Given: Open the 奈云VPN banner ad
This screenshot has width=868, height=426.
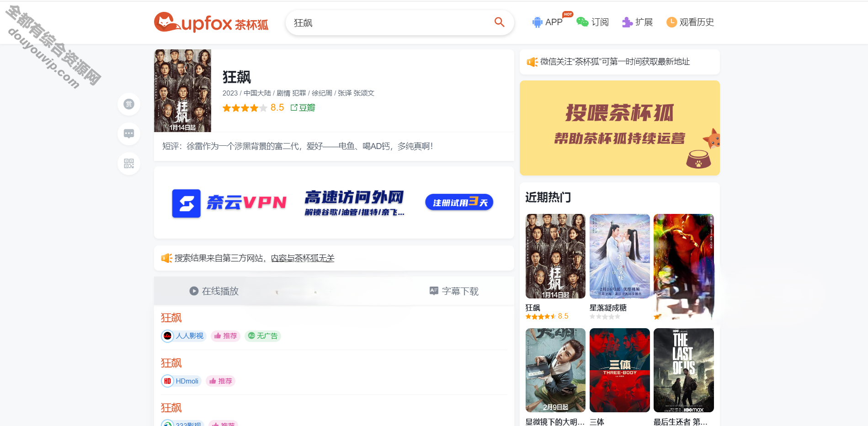Looking at the screenshot, I should coord(334,202).
